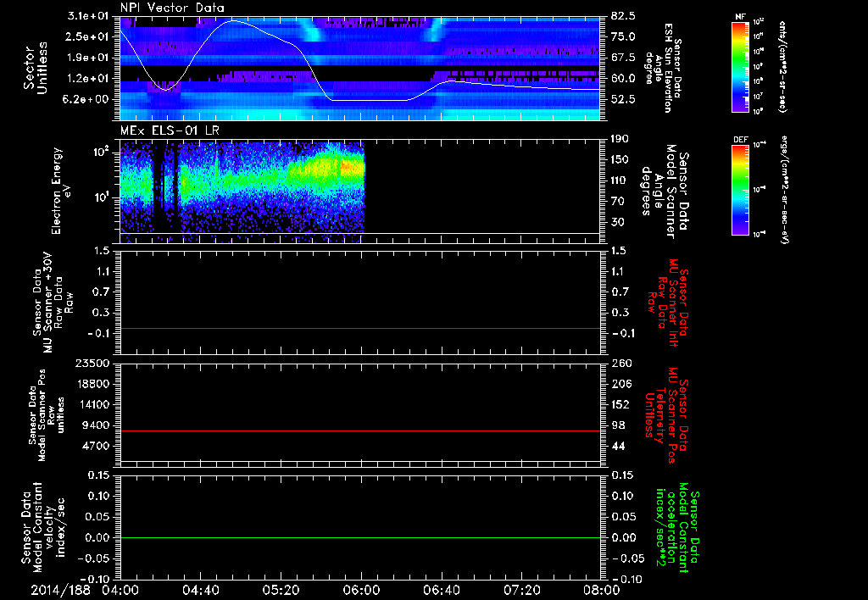This screenshot has width=868, height=600.
Task: Click the "1.2e+01" sector tick value
Action: [86, 78]
